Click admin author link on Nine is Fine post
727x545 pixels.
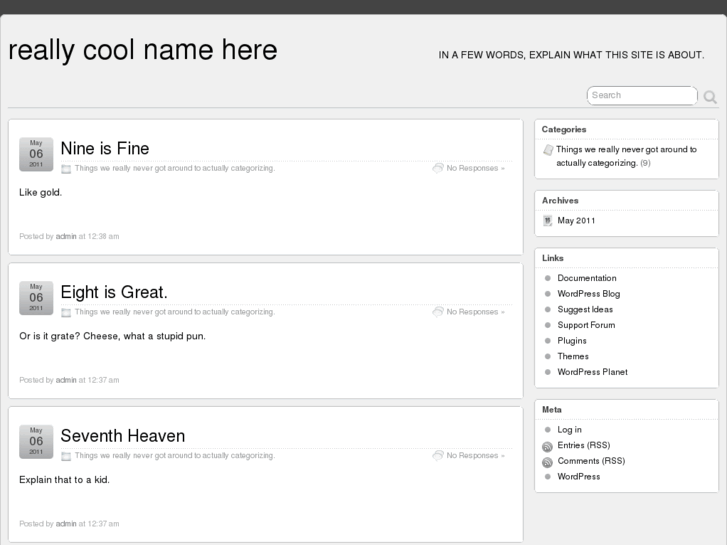point(66,237)
